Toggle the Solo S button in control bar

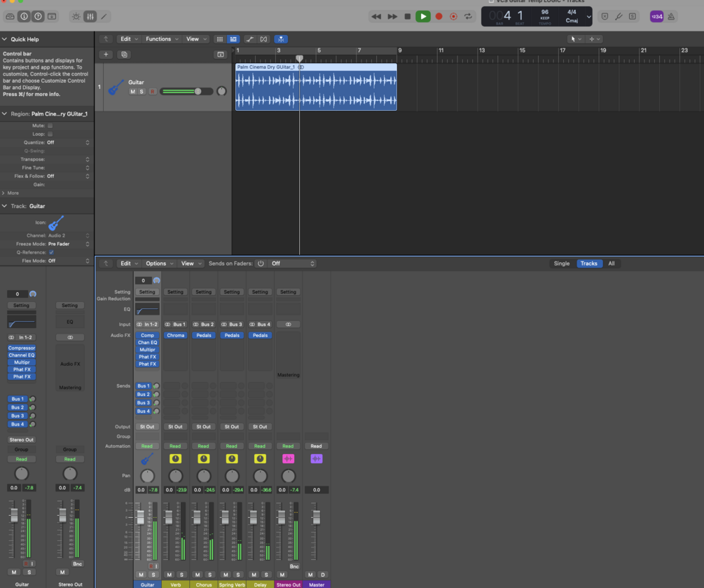[633, 17]
